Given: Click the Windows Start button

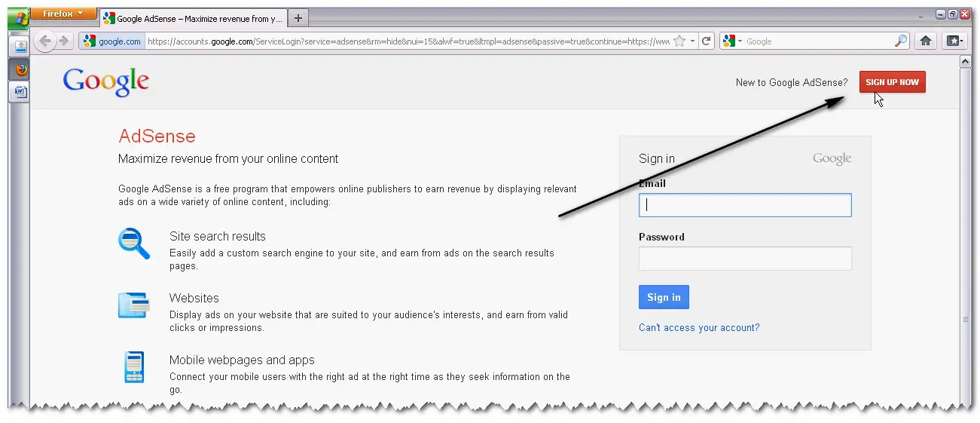Looking at the screenshot, I should click(x=19, y=18).
